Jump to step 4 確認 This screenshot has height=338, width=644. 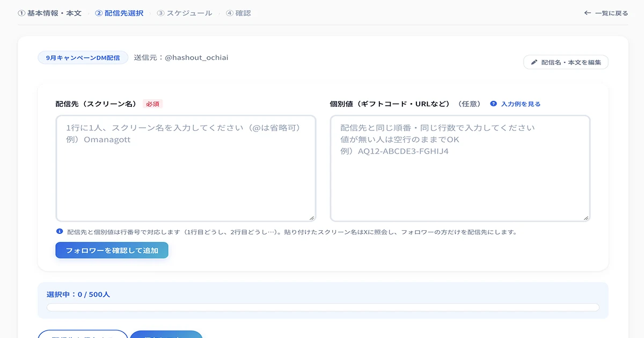tap(238, 13)
